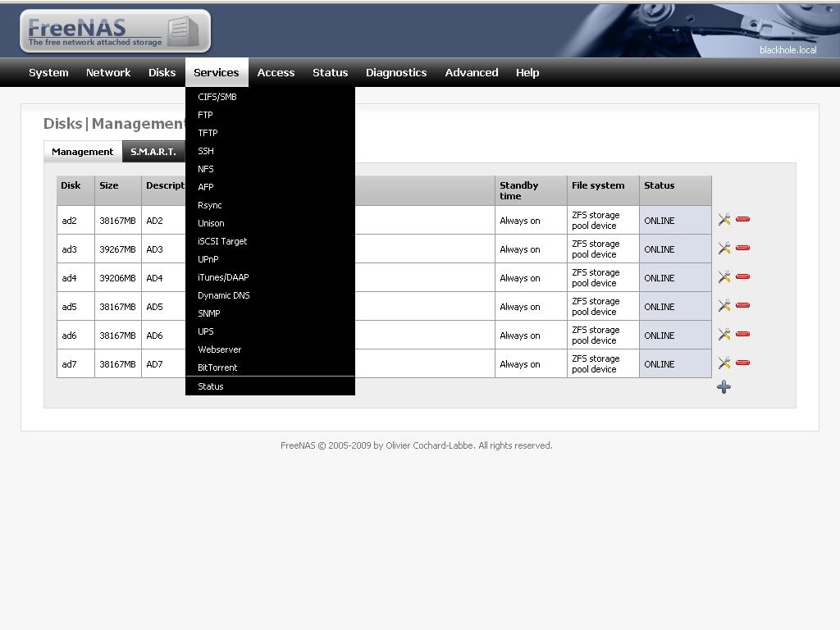Click the edit wrench icon for disk ad2
The height and width of the screenshot is (630, 840).
pyautogui.click(x=724, y=220)
